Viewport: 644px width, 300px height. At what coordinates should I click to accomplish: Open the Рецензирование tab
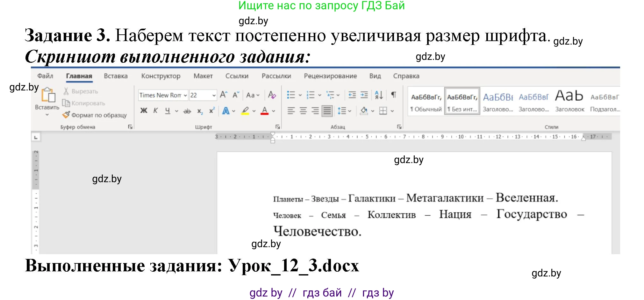331,76
